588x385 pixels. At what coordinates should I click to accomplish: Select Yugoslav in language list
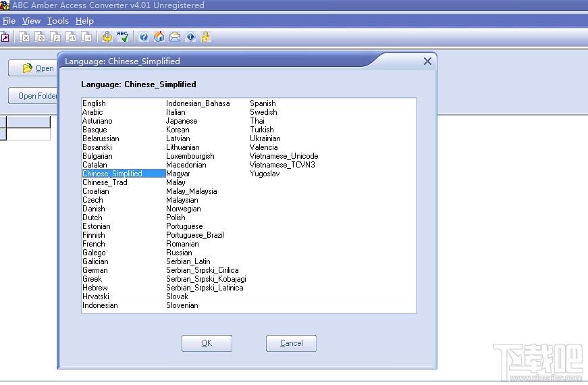pos(265,174)
